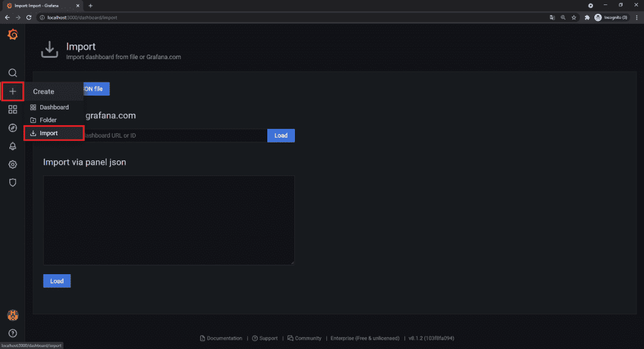644x349 pixels.
Task: Click the user avatar in sidebar
Action: coord(13,315)
